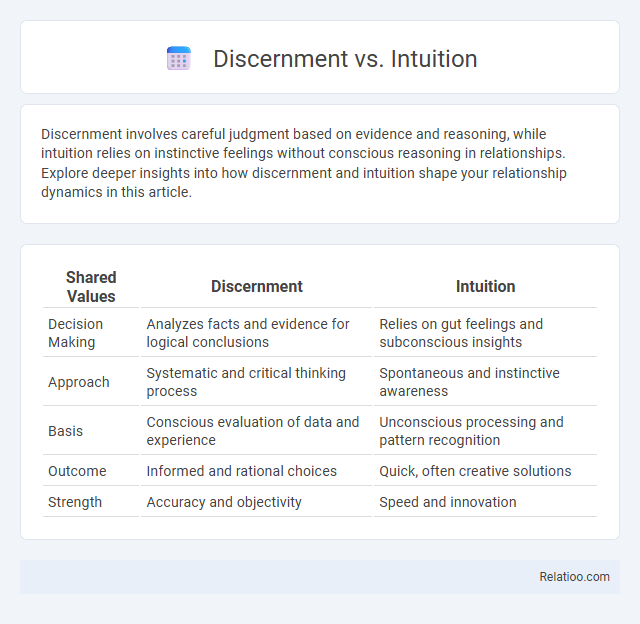Click 'Spontaneous and instinctive awareness' cell

coord(469,382)
